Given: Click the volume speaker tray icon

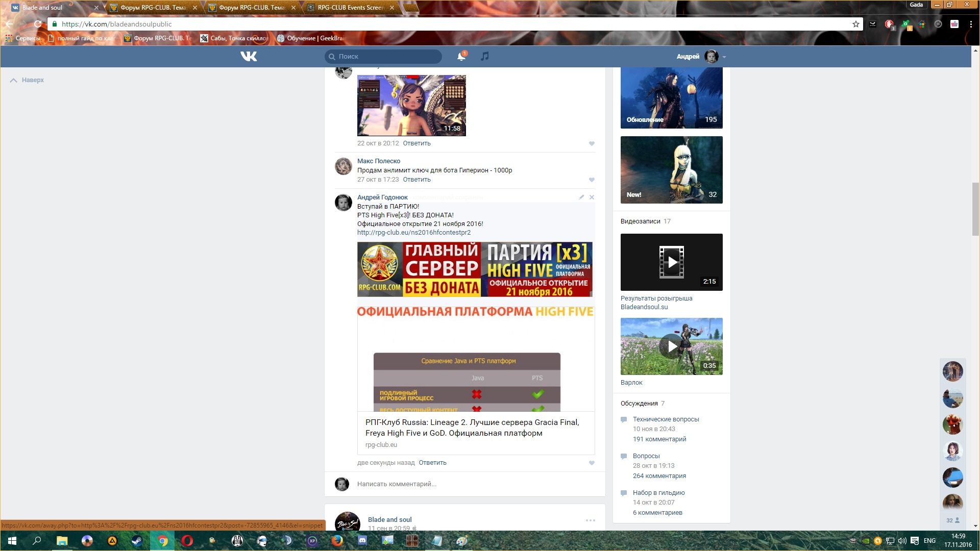Looking at the screenshot, I should tap(902, 541).
